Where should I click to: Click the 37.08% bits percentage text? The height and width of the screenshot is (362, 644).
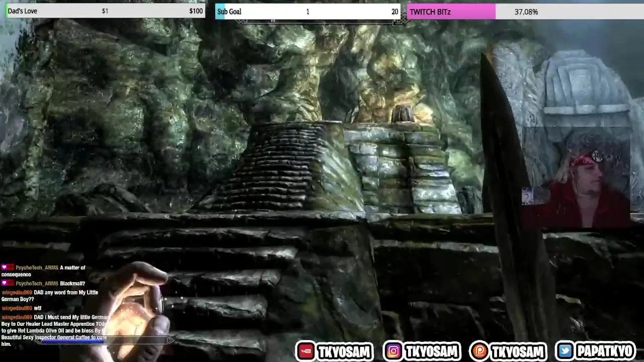[526, 12]
